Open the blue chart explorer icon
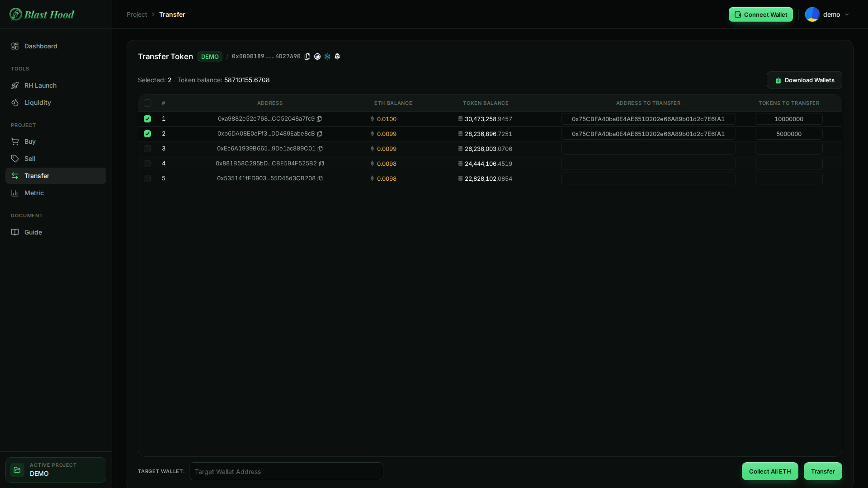The height and width of the screenshot is (488, 868). pyautogui.click(x=317, y=56)
